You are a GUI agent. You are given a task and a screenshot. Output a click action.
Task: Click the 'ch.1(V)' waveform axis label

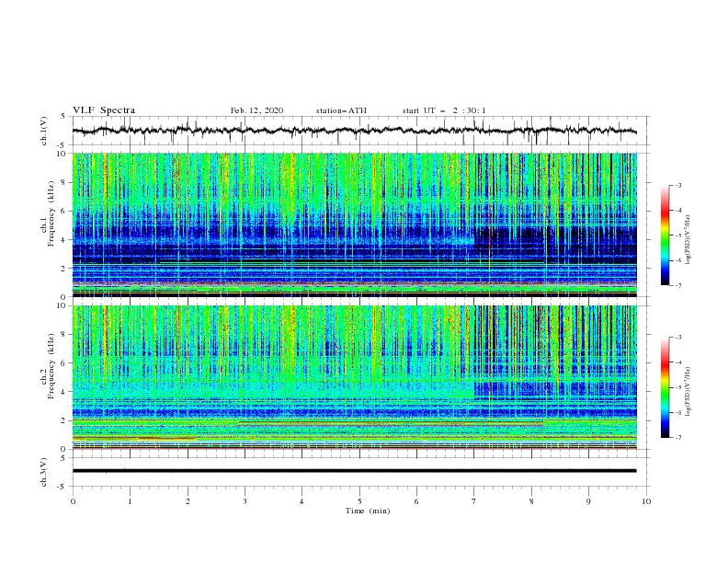point(44,131)
